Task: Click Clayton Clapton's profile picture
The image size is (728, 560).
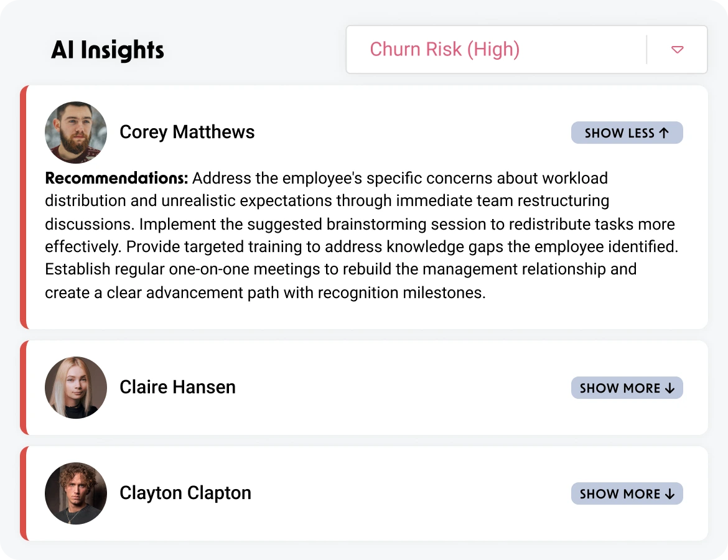Action: coord(75,493)
